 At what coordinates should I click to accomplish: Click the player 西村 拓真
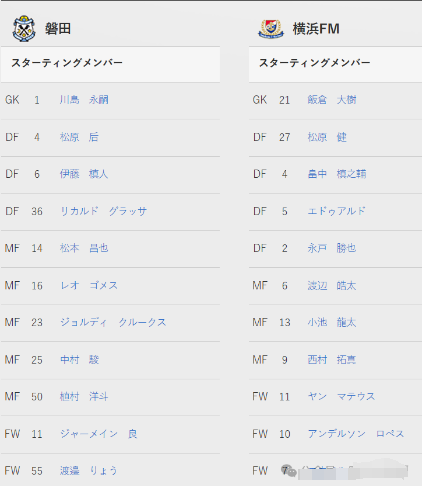point(332,360)
